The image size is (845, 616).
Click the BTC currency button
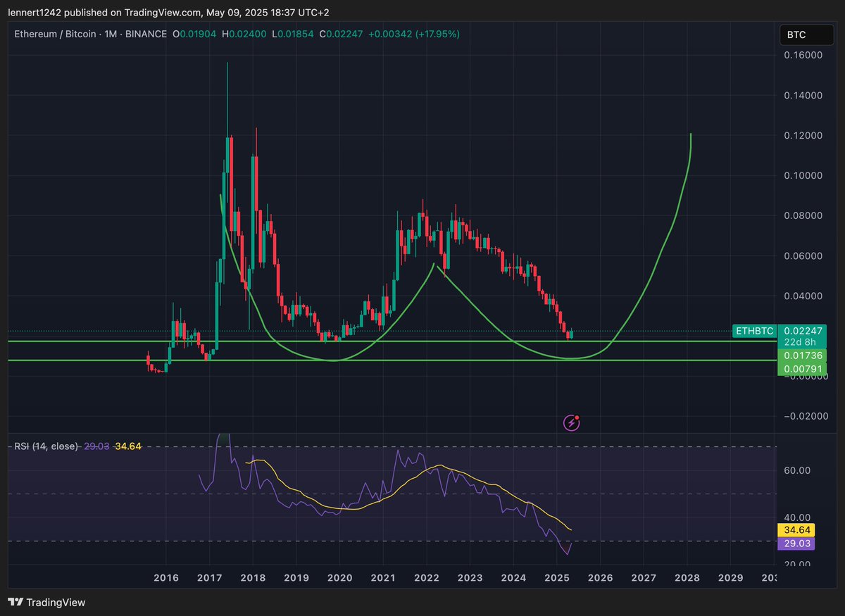pos(806,34)
